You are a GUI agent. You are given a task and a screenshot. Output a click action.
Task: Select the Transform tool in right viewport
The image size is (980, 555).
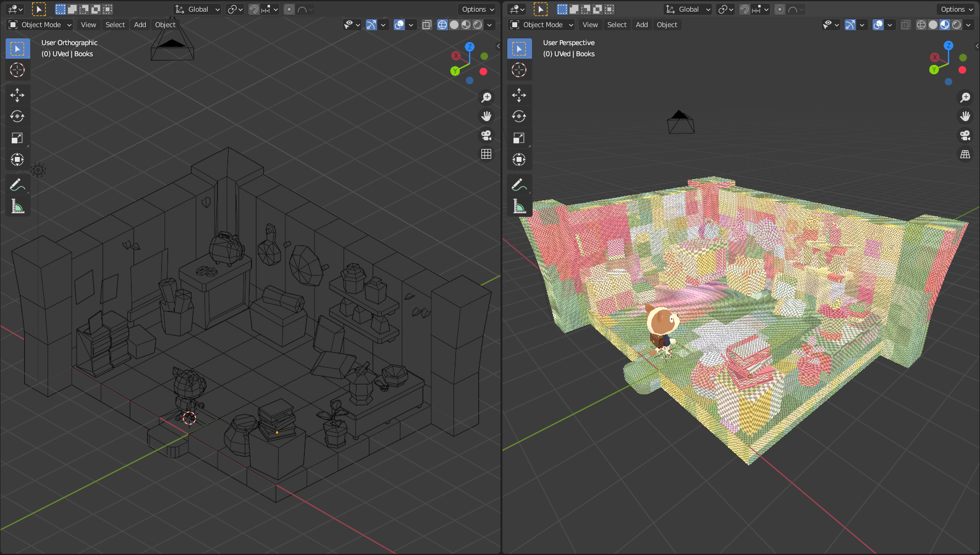519,159
